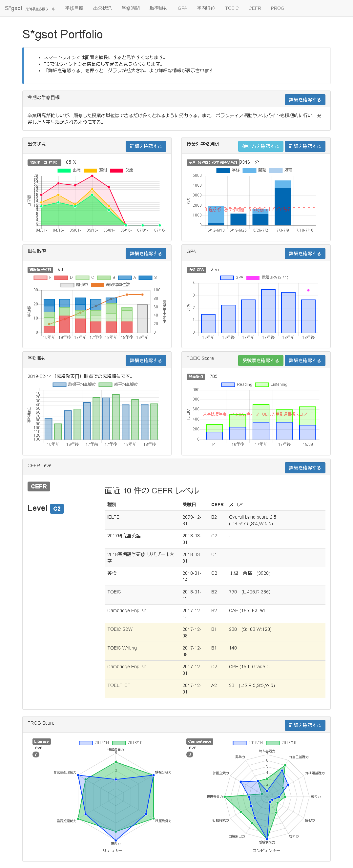Open the 出欠状況 nav menu item
The image size is (353, 868).
102,8
